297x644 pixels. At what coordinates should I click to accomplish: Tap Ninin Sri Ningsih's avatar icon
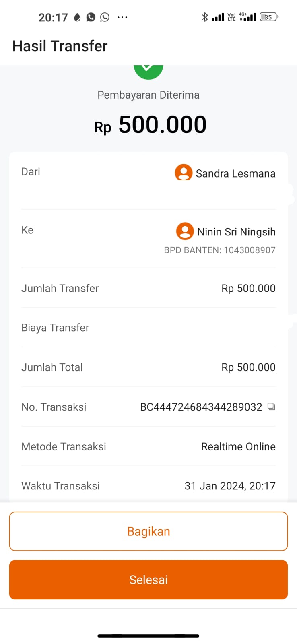[185, 231]
